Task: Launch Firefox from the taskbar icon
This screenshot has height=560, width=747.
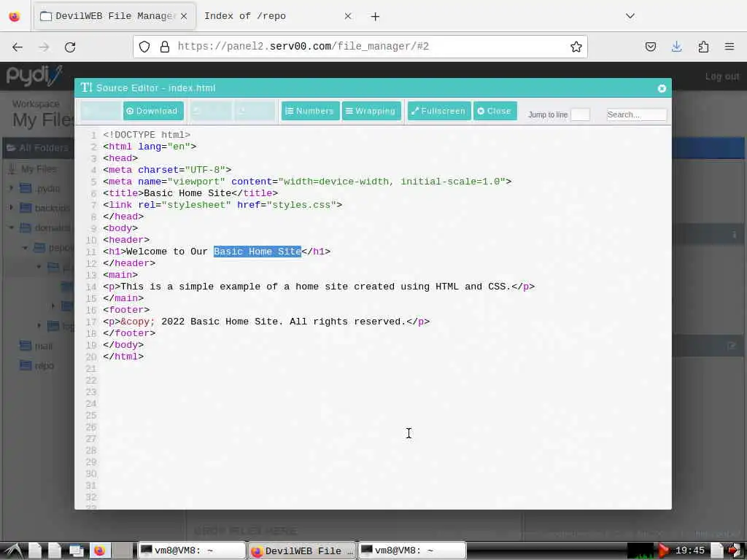Action: pyautogui.click(x=99, y=551)
